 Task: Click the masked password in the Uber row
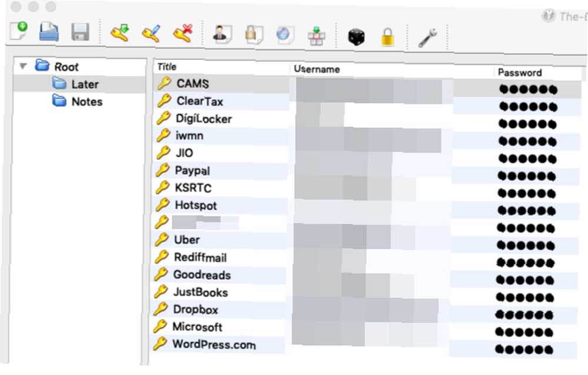(x=526, y=246)
